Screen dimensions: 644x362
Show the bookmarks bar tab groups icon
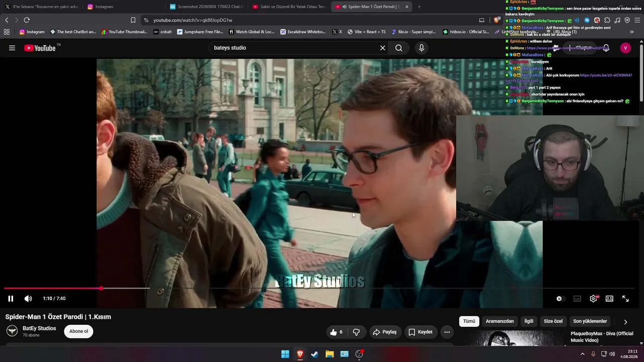7,32
